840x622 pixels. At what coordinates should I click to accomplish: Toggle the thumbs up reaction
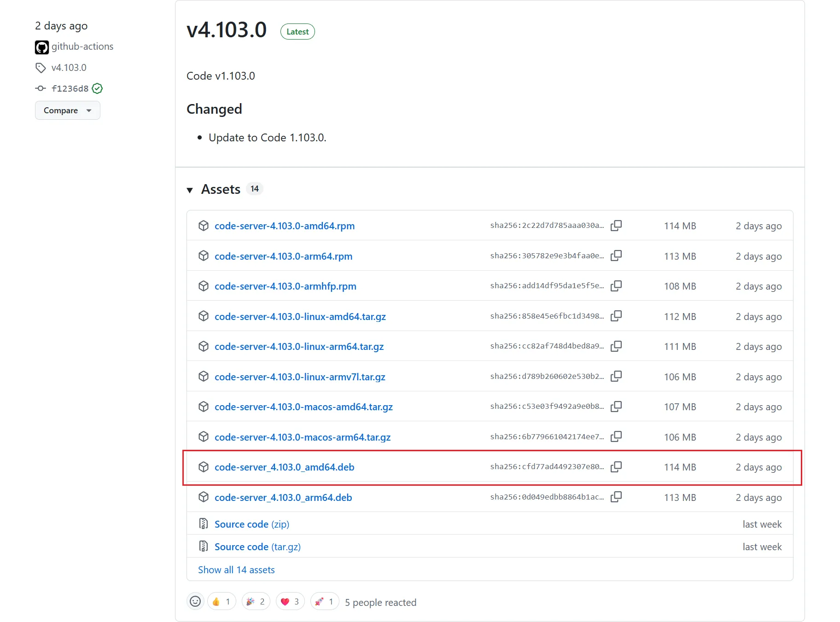tap(222, 601)
